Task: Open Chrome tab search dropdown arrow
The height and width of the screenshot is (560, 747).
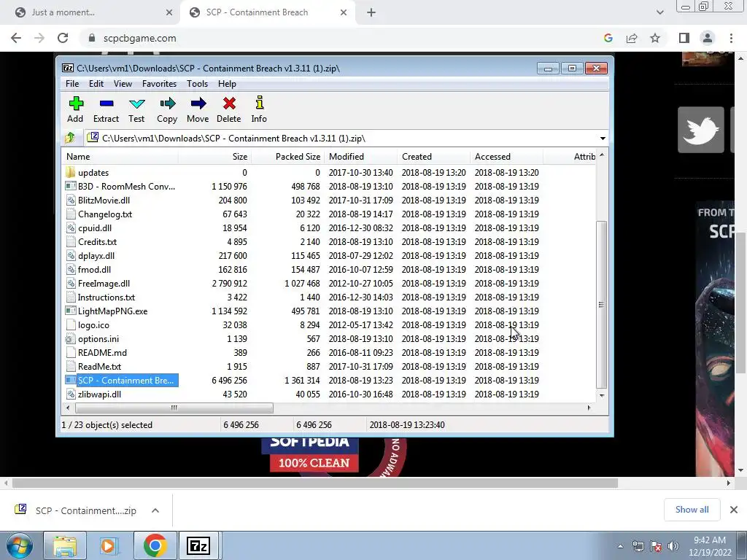Action: pyautogui.click(x=659, y=12)
